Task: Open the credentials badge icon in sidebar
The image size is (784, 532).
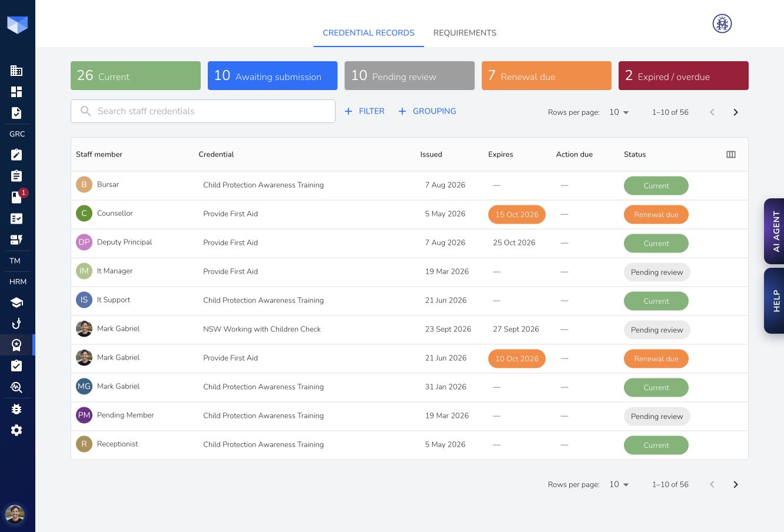Action: [16, 345]
